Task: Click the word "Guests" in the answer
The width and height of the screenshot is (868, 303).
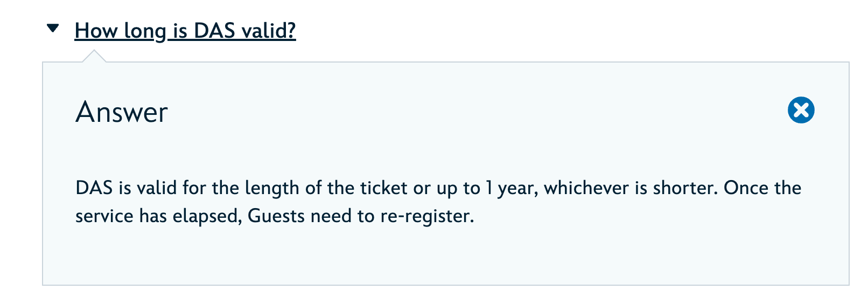Action: click(x=276, y=216)
